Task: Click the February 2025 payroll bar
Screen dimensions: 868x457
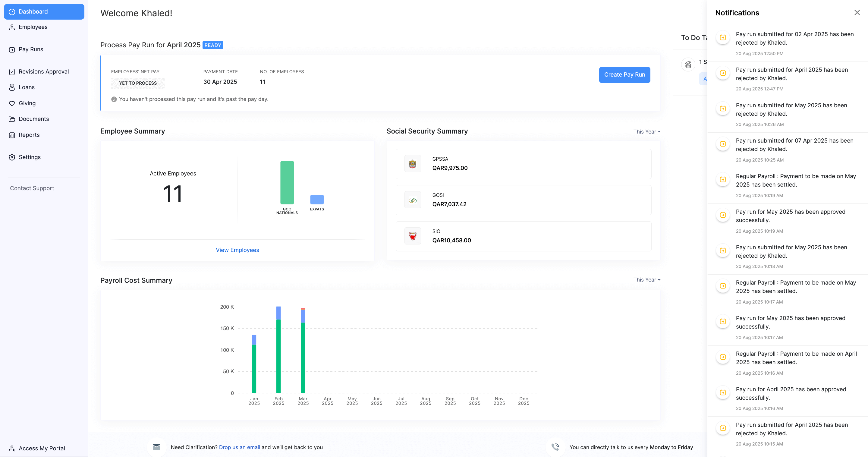Action: click(x=278, y=354)
